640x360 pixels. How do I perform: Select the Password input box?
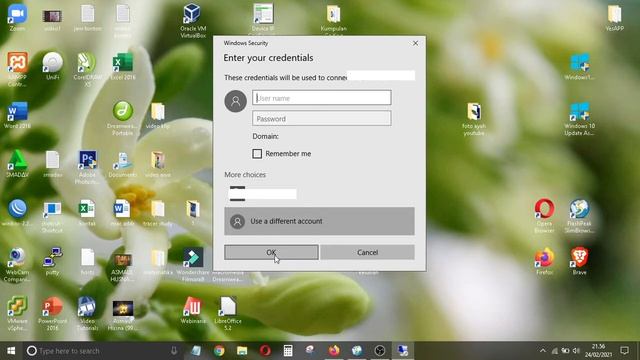point(322,119)
